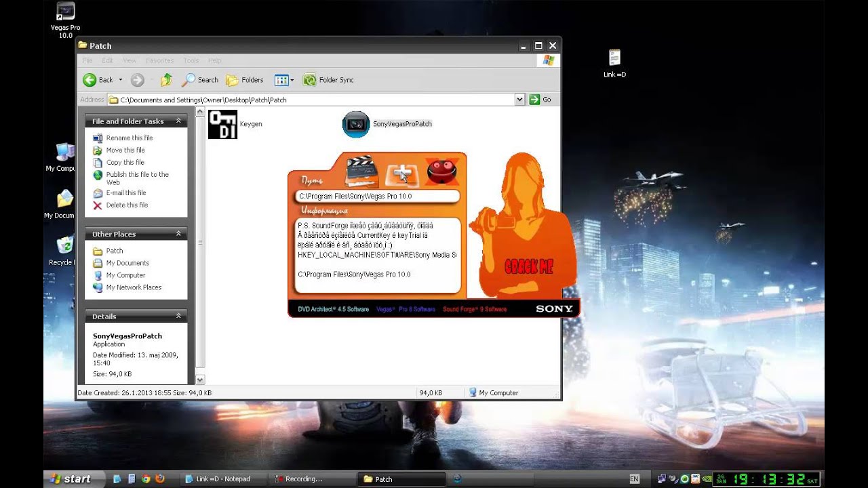Open the Help menu

[215, 60]
